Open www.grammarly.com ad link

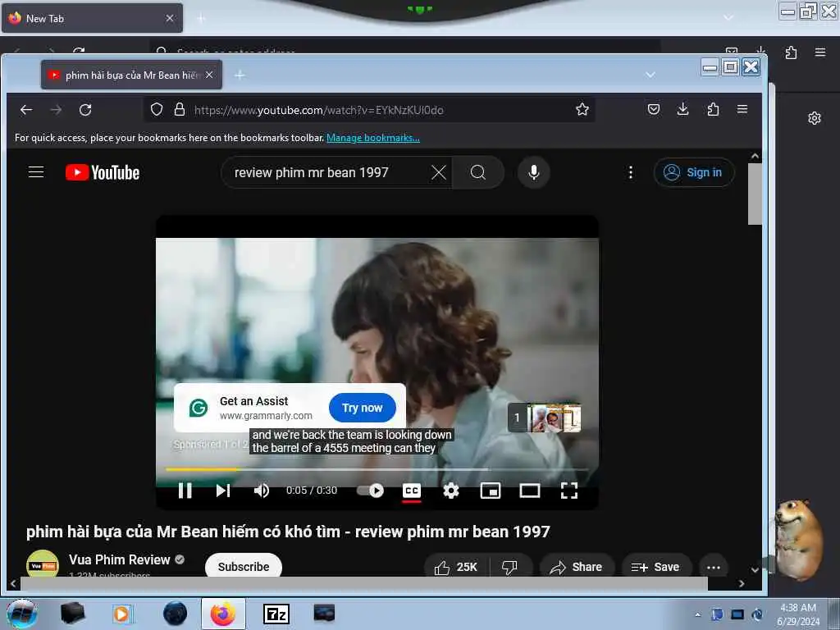[x=266, y=416]
